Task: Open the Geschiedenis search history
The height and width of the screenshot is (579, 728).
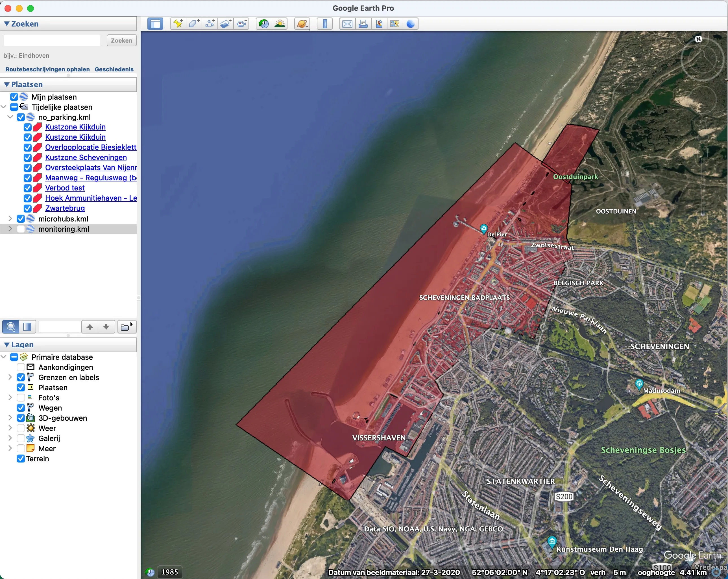Action: [114, 69]
